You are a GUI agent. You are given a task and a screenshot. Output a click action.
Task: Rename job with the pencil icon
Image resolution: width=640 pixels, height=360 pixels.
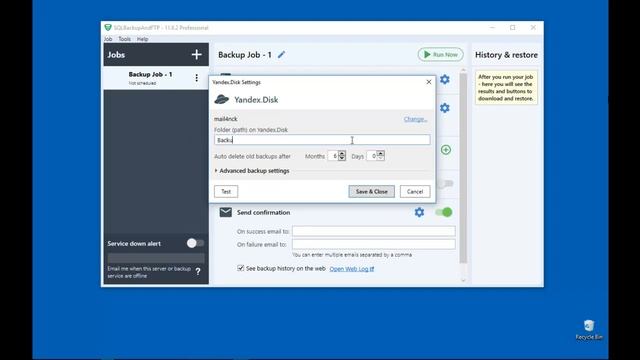[281, 54]
